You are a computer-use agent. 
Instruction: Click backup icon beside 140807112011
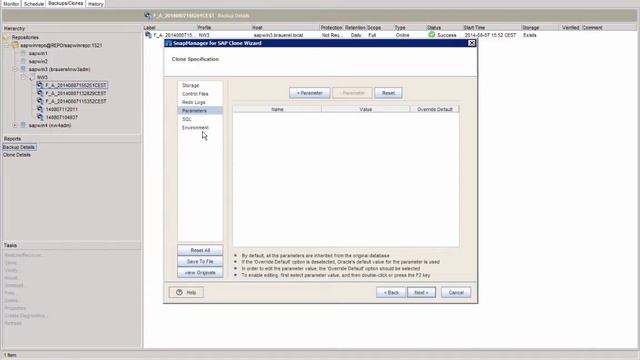coord(40,109)
